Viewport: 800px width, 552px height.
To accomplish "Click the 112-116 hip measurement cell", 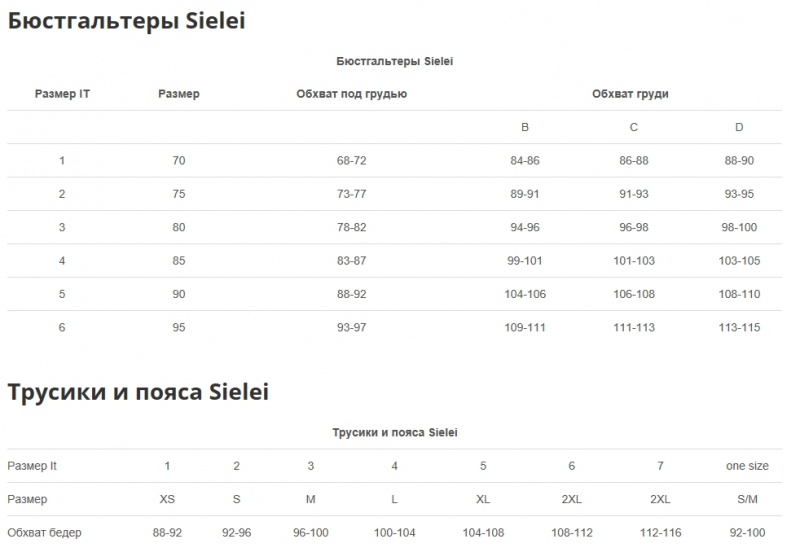I will coord(660,533).
